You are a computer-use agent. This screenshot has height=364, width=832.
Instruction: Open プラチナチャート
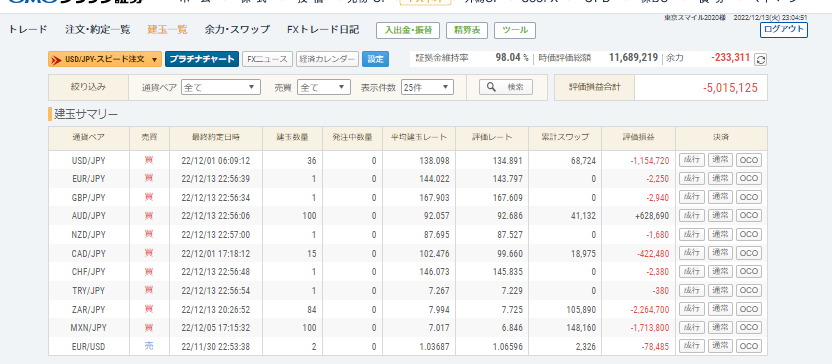202,59
